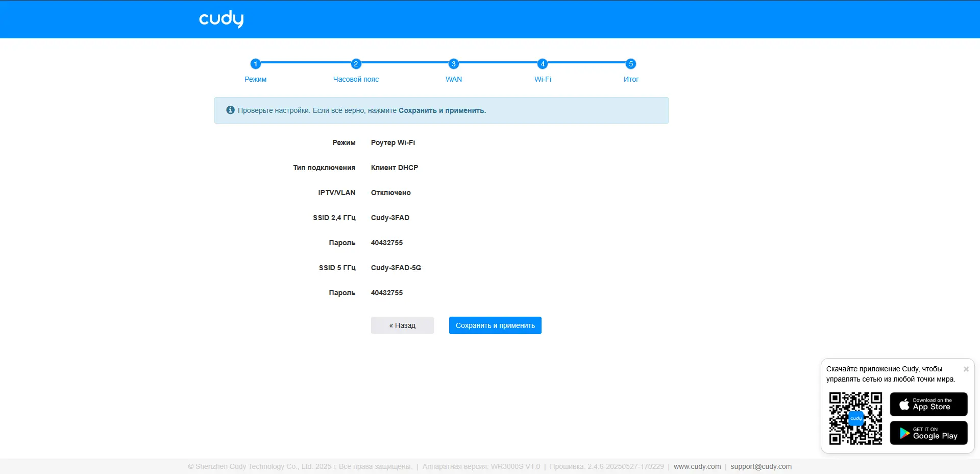Open the Google Play download badge
The image size is (980, 474).
(x=928, y=433)
